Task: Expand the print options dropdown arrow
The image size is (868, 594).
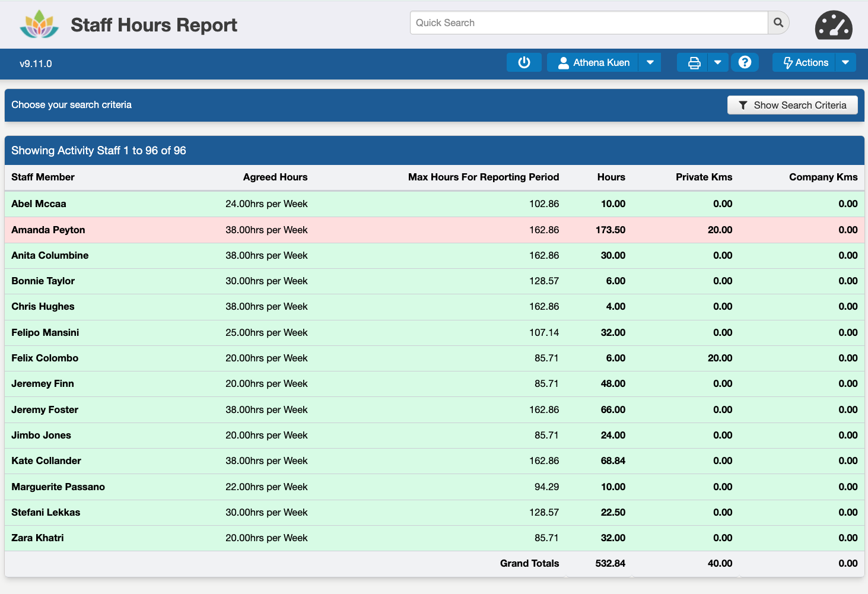Action: click(x=717, y=62)
